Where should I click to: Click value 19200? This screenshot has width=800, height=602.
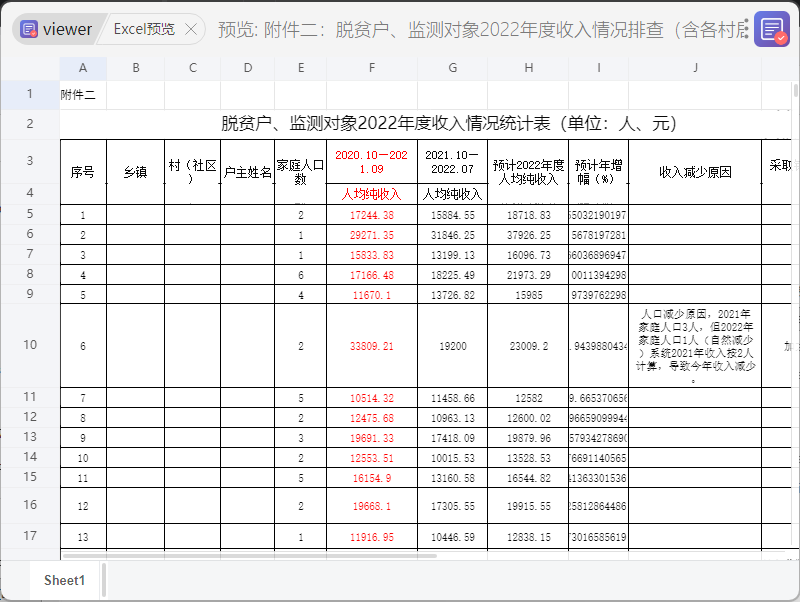pos(453,346)
